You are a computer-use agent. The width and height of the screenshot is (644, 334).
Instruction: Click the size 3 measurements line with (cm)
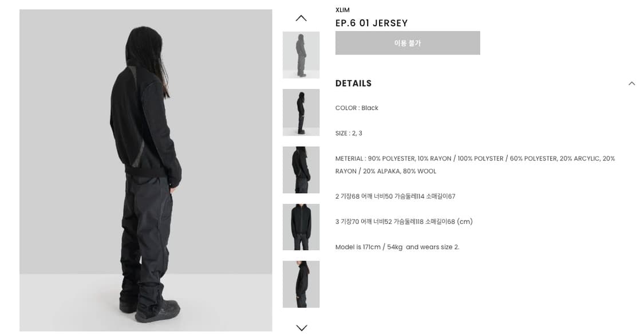(404, 222)
